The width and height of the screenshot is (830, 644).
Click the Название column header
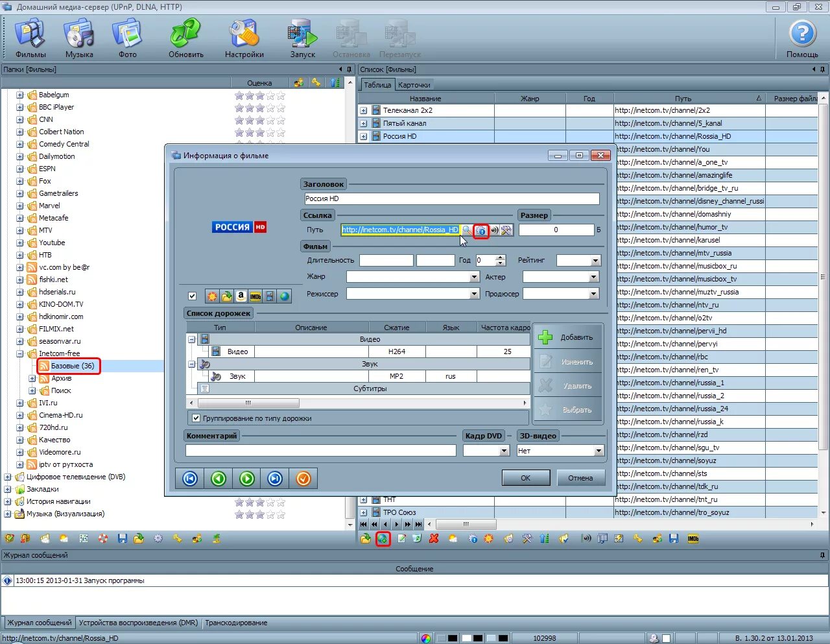pyautogui.click(x=425, y=99)
